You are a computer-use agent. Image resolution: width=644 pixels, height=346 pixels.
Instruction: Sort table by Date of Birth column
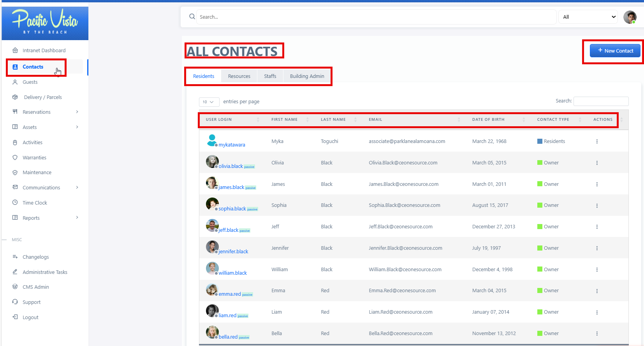point(488,120)
